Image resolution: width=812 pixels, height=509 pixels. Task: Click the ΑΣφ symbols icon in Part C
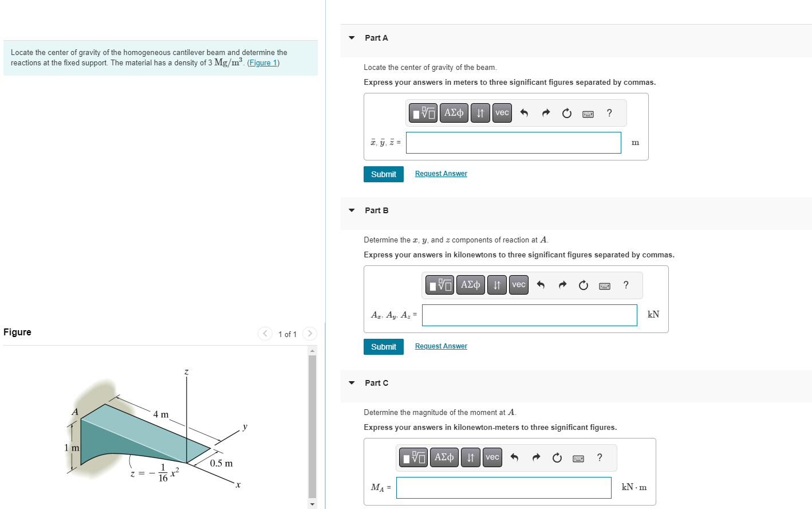[x=444, y=457]
